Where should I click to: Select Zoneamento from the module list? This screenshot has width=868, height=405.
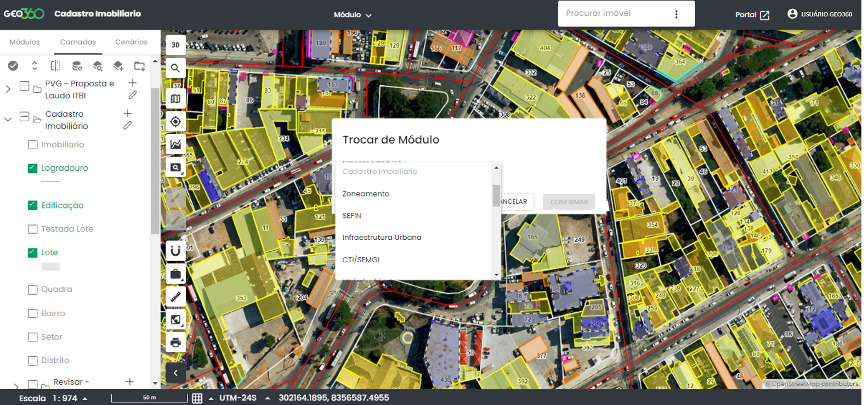click(x=414, y=194)
